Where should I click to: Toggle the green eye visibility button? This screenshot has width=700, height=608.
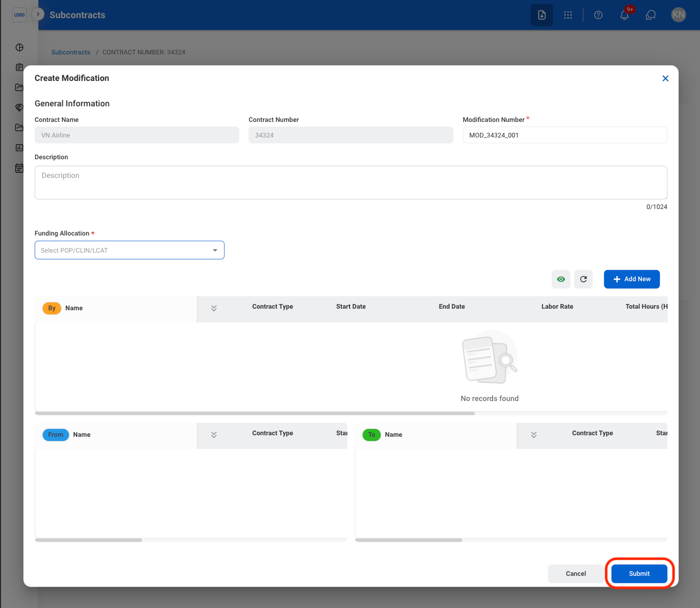[561, 279]
